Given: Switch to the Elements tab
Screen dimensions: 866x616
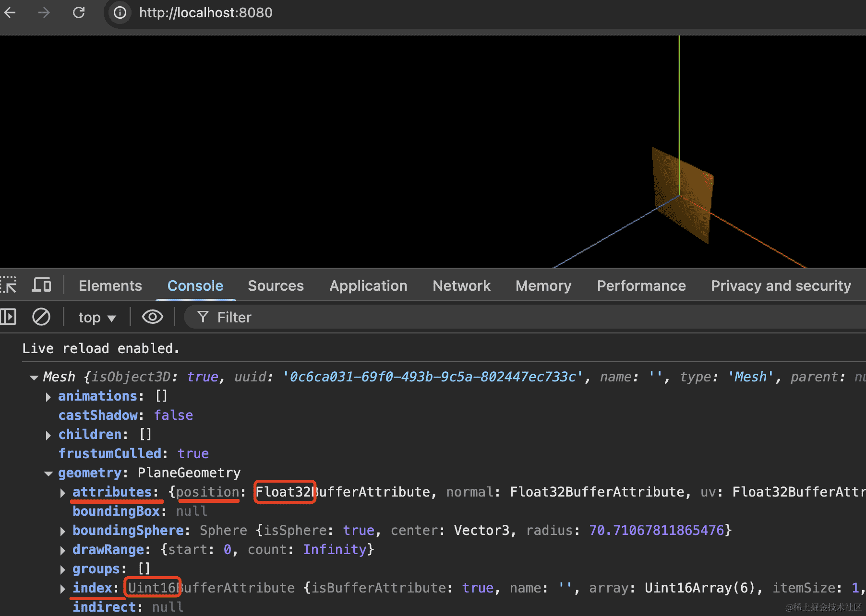Looking at the screenshot, I should [x=110, y=286].
